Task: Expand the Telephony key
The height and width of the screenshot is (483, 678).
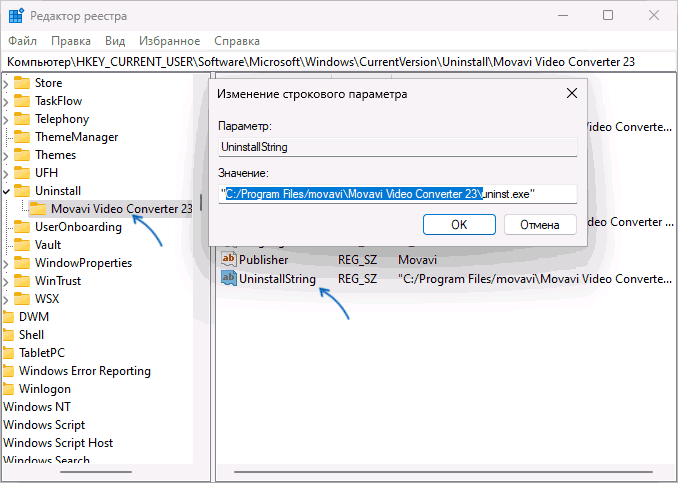Action: [6, 119]
